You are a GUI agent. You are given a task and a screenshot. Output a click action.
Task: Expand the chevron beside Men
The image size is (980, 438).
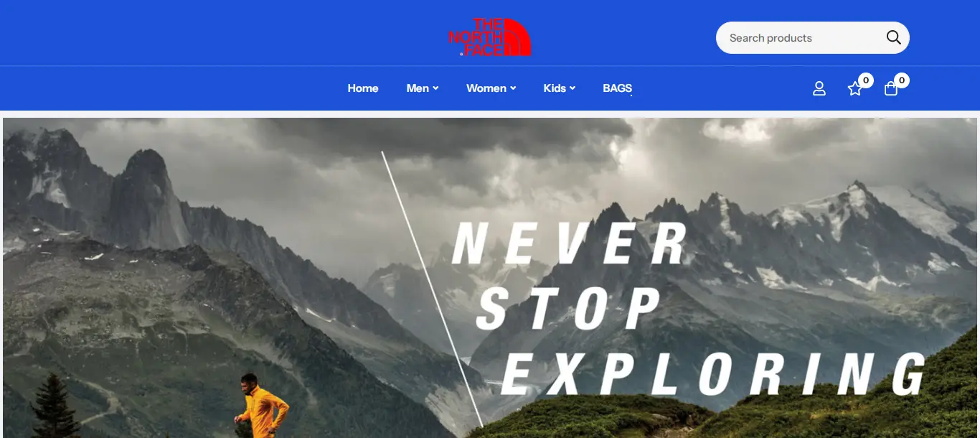(x=435, y=88)
